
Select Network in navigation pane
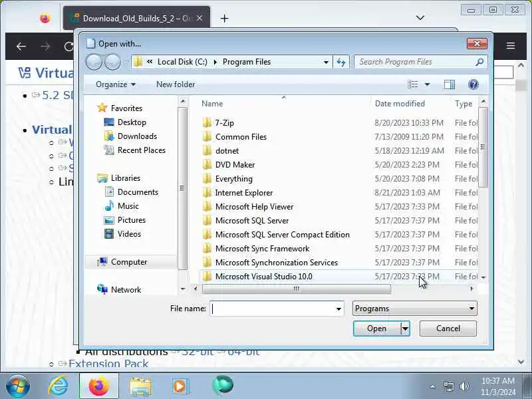tap(126, 290)
